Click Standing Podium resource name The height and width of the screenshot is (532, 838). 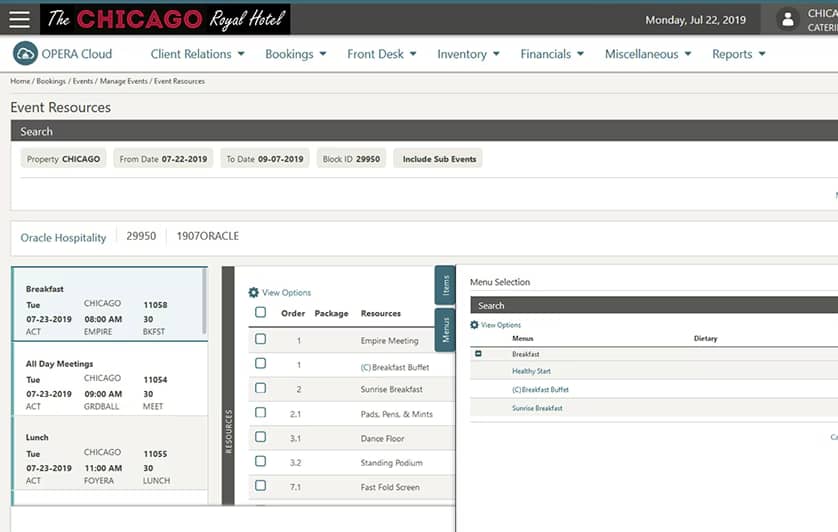click(x=391, y=462)
